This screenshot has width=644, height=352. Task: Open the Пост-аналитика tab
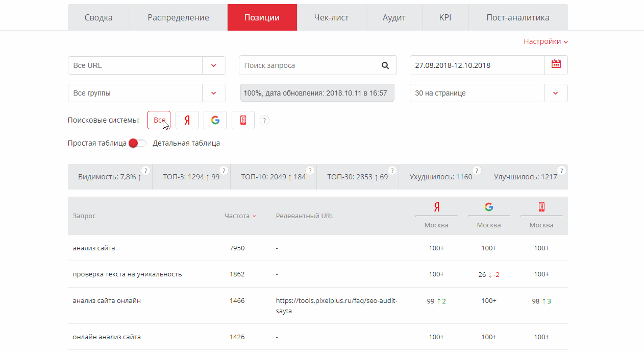[518, 17]
